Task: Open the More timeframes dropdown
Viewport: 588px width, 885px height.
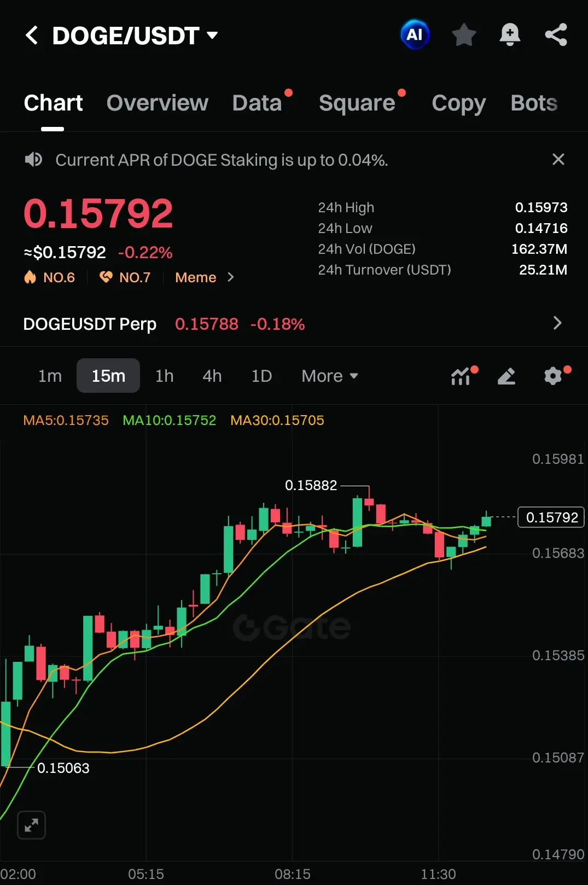Action: tap(330, 376)
